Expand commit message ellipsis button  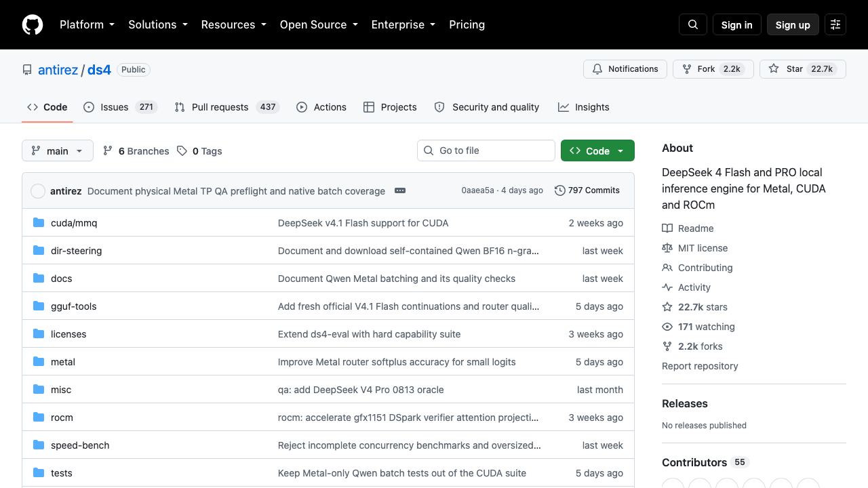(x=400, y=190)
